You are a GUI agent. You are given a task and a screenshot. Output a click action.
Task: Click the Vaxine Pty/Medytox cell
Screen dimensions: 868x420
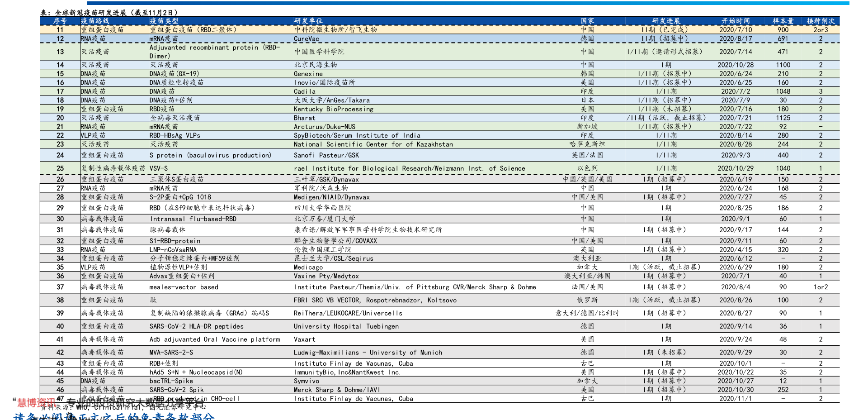(326, 276)
